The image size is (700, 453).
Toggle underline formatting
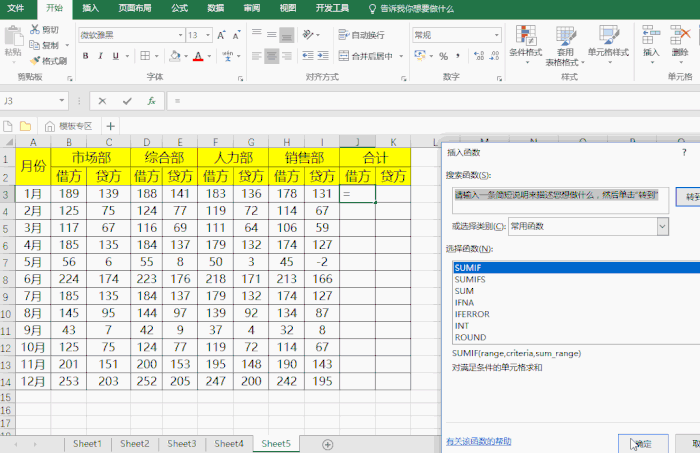point(116,56)
